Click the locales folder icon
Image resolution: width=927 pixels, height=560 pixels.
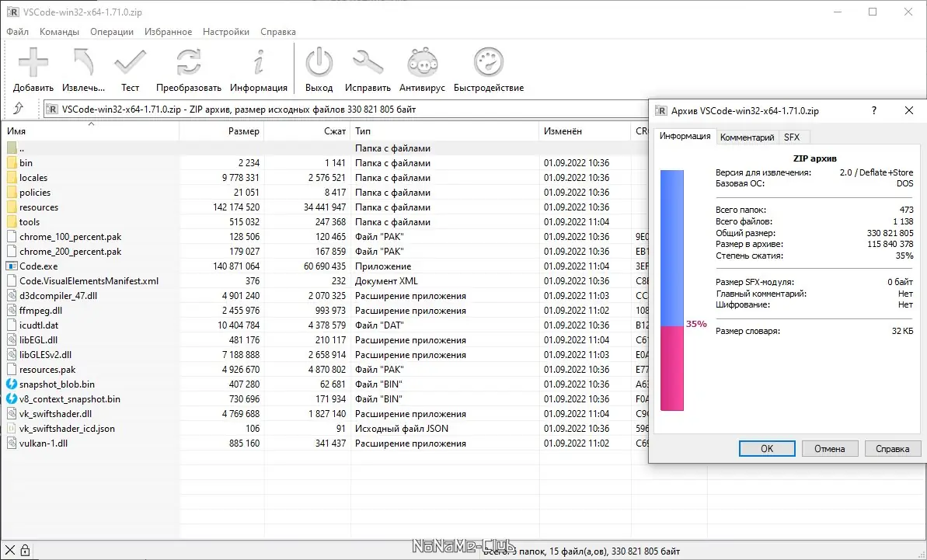click(12, 177)
